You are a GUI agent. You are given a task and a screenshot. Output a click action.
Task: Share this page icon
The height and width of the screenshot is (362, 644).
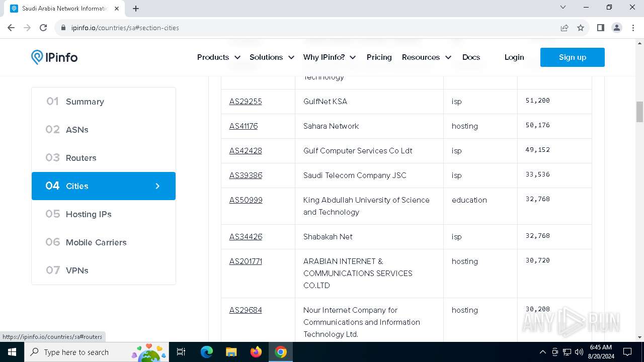[x=565, y=28]
